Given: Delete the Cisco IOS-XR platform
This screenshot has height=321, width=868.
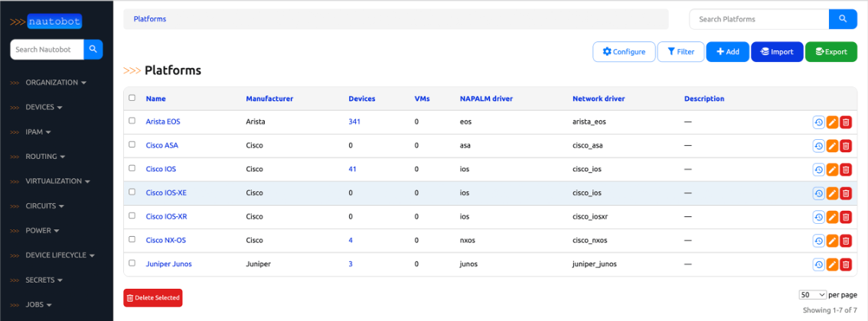Looking at the screenshot, I should (x=845, y=217).
